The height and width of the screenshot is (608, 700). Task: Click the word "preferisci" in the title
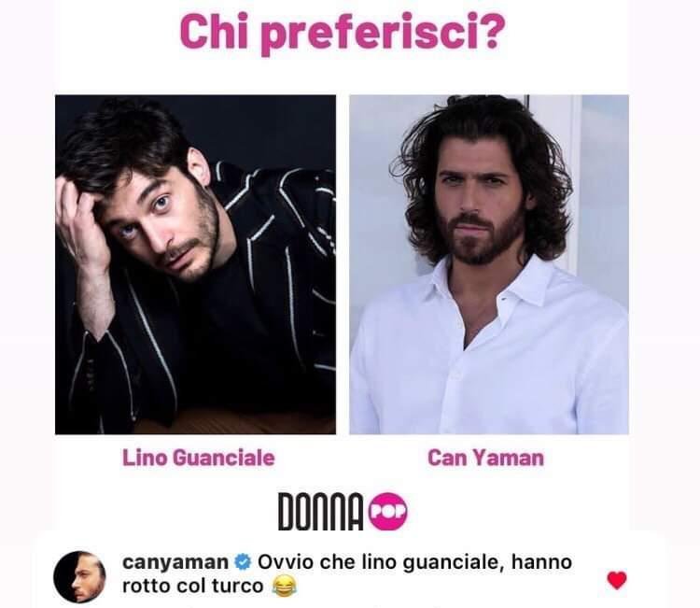click(x=364, y=35)
